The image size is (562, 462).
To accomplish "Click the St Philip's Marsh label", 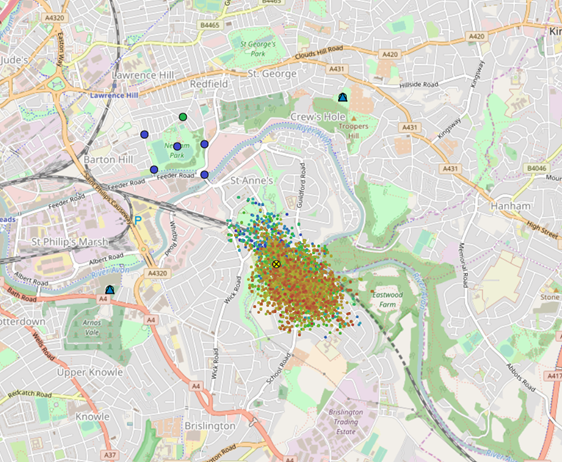I will tap(70, 242).
